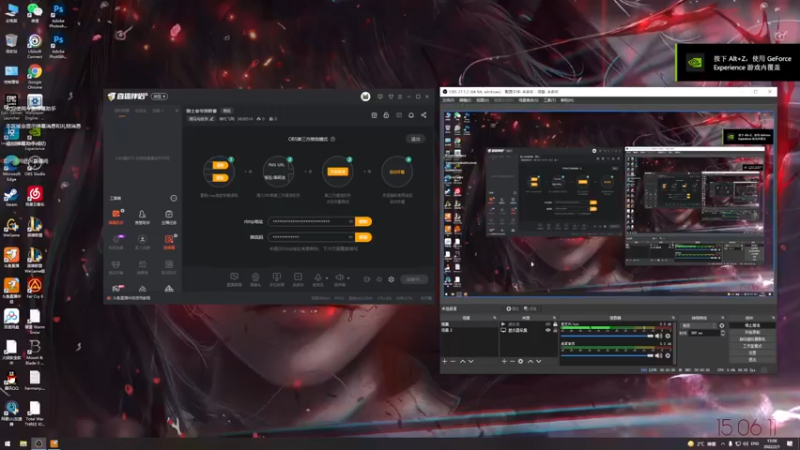Open the settings gear in the companion bottom bar
The image size is (800, 450).
point(391,279)
